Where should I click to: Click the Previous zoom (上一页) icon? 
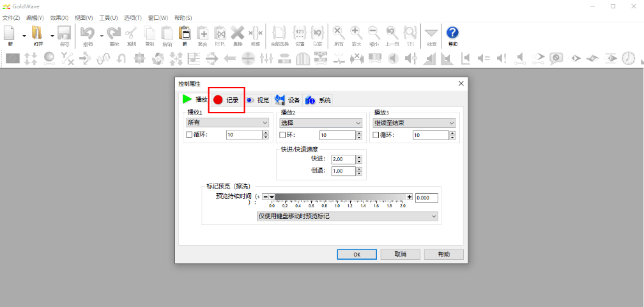point(392,33)
